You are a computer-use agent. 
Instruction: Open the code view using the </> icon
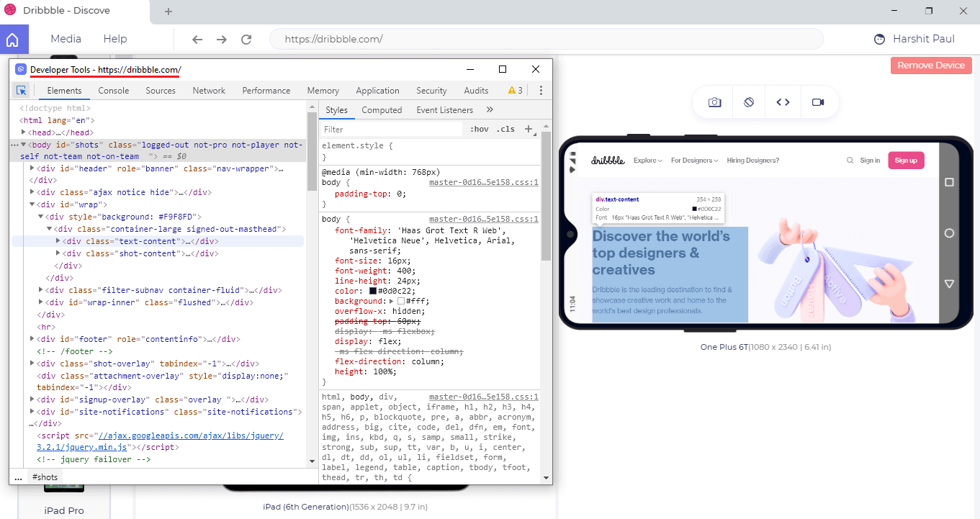click(x=783, y=101)
